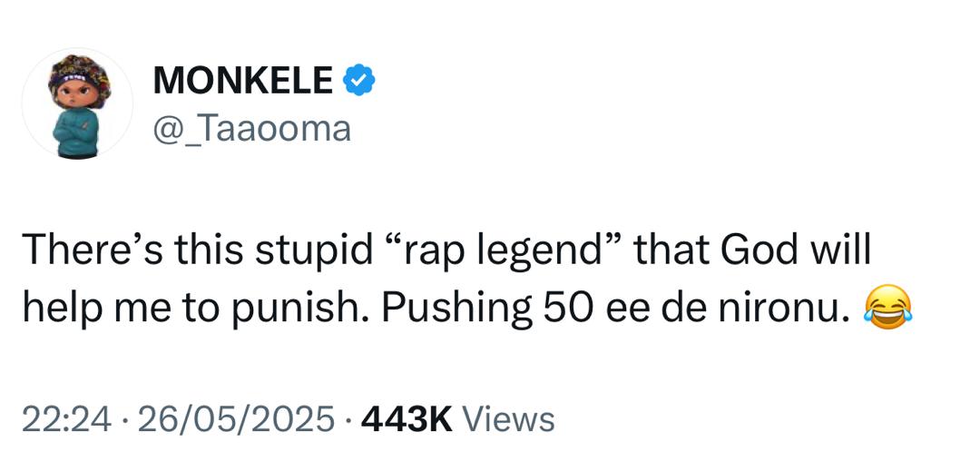Click the word "Views" label
This screenshot has height=451, width=980.
(508, 419)
